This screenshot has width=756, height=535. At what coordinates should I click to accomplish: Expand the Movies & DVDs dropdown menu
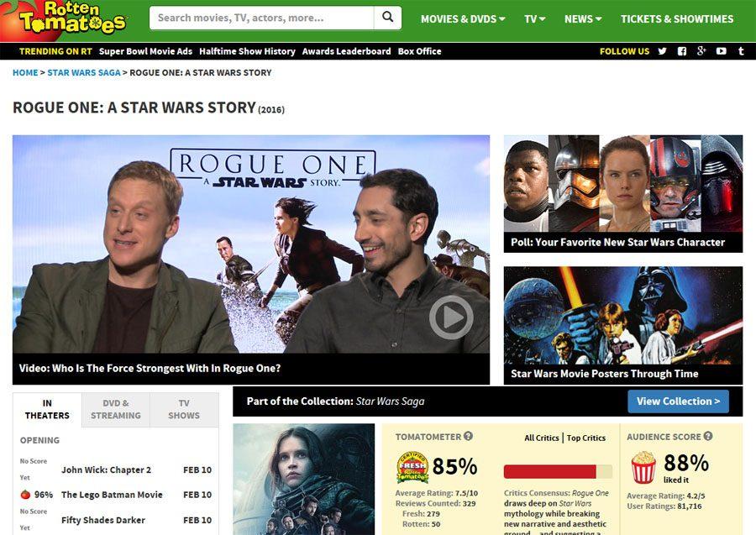[x=463, y=18]
